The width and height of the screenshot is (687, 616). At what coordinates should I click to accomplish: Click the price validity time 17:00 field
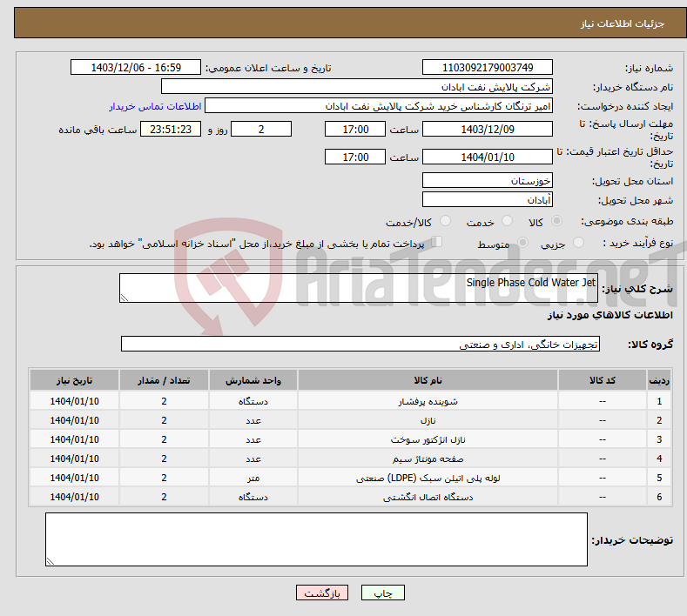[355, 157]
